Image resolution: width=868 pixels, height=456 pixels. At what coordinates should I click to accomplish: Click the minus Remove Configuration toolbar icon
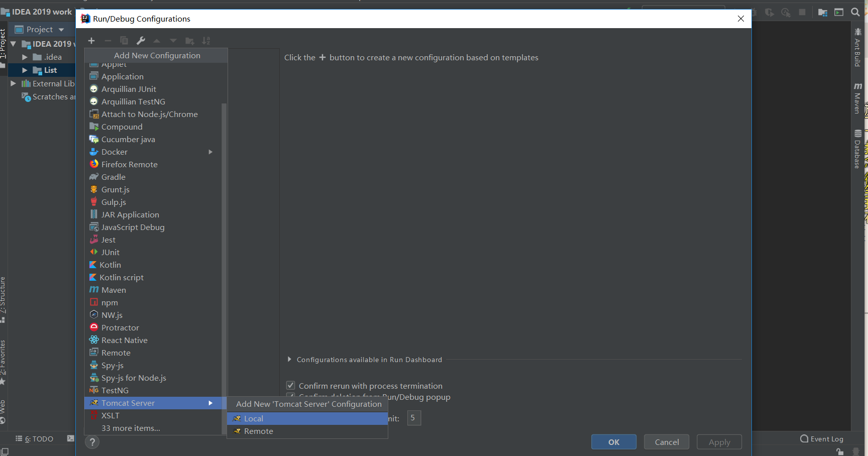point(107,41)
